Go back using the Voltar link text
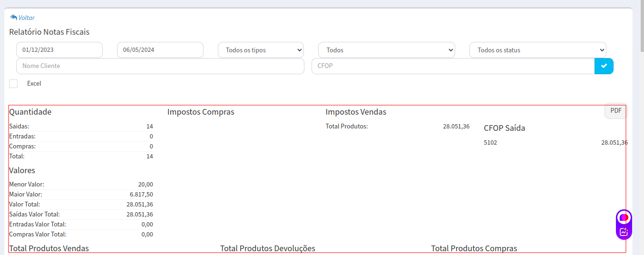 point(27,18)
